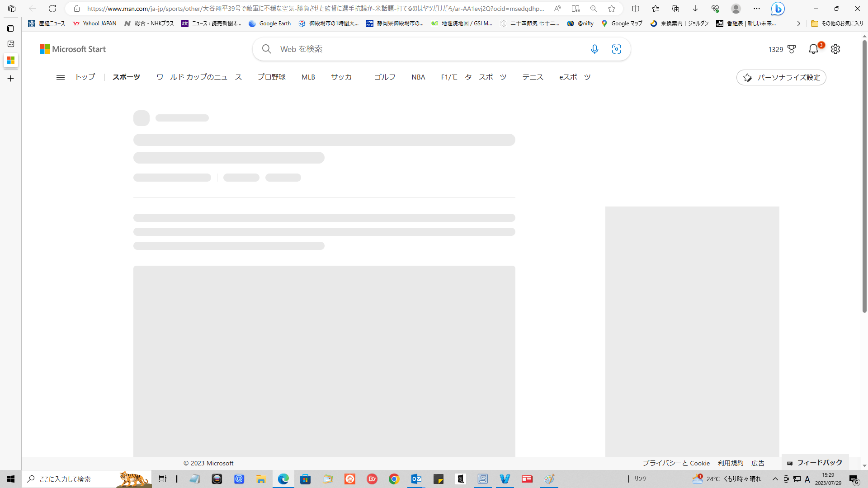Toggle read aloud for this page
Image resolution: width=868 pixels, height=488 pixels.
557,9
